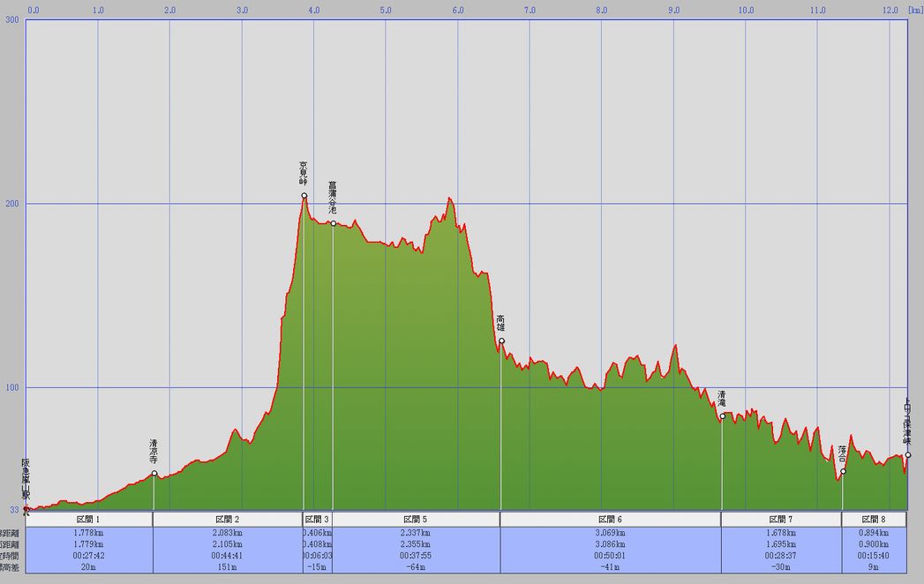Select the 清滝 waypoint marker
The image size is (924, 584).
pos(722,416)
